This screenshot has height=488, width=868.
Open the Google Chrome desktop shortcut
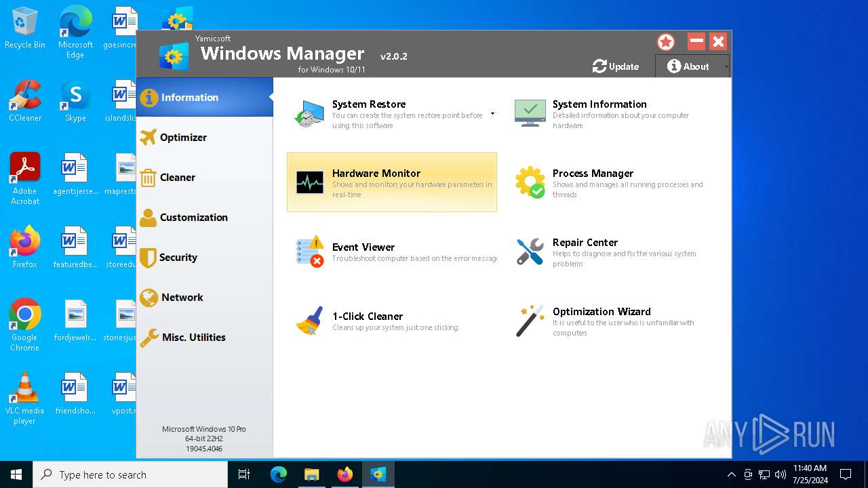pyautogui.click(x=25, y=325)
